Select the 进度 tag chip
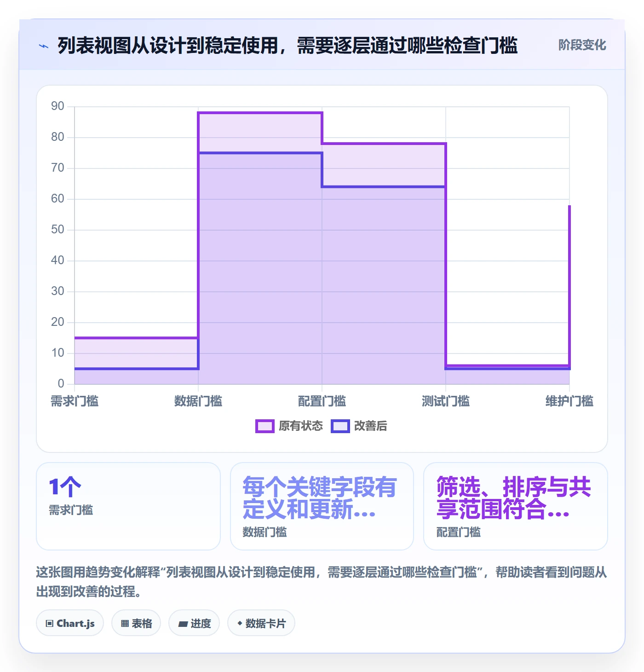The image size is (644, 672). pyautogui.click(x=194, y=623)
